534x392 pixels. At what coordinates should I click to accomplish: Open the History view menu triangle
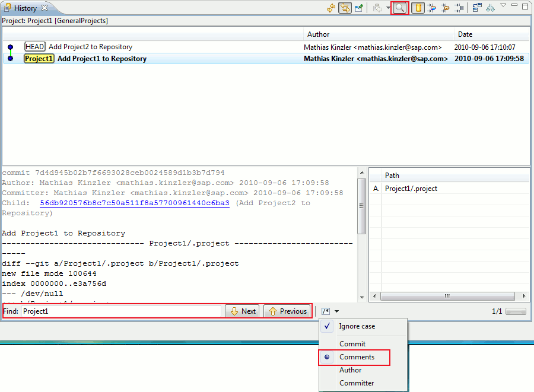pyautogui.click(x=503, y=6)
